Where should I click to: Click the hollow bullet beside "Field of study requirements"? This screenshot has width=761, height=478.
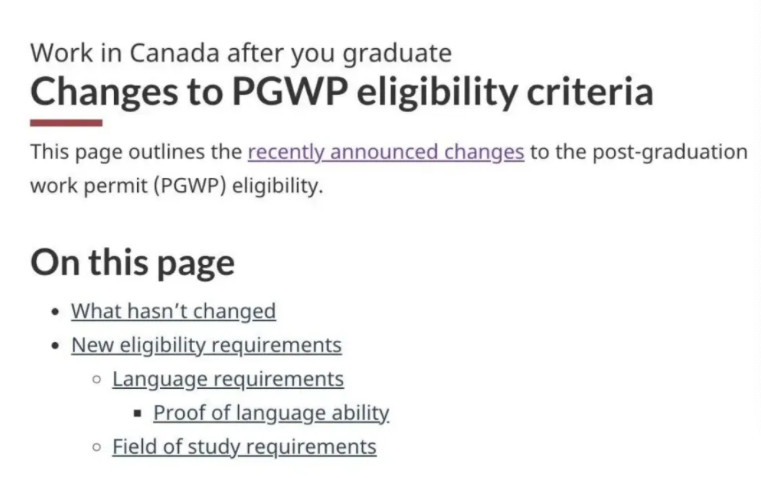point(96,448)
